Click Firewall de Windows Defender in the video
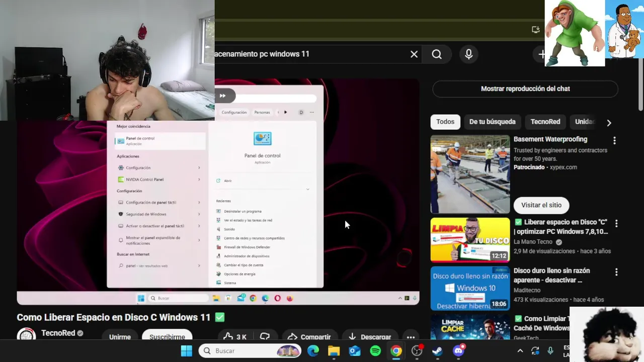 click(x=247, y=247)
